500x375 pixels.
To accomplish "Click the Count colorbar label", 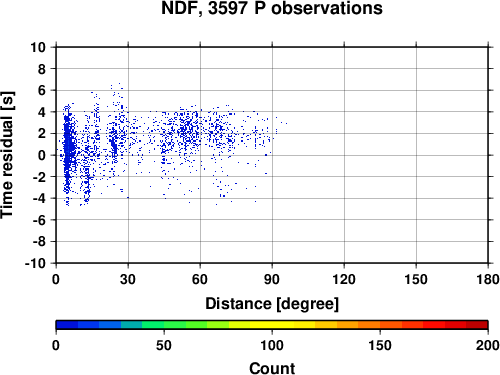I will click(x=272, y=368).
